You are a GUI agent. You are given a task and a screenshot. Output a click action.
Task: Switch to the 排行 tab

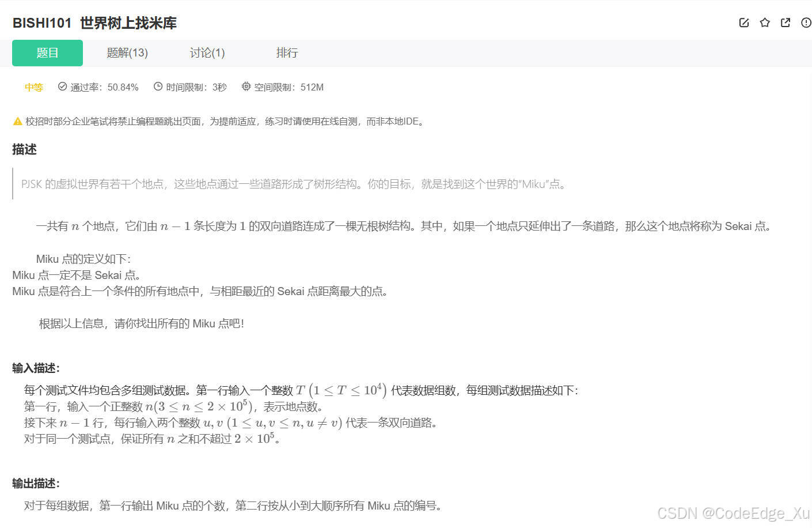287,52
